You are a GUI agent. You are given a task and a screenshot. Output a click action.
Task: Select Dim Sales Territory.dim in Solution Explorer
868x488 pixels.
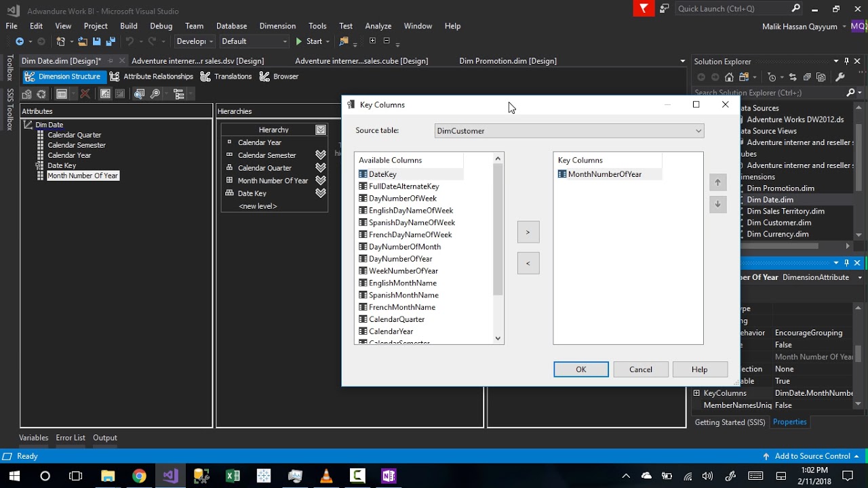[786, 211]
